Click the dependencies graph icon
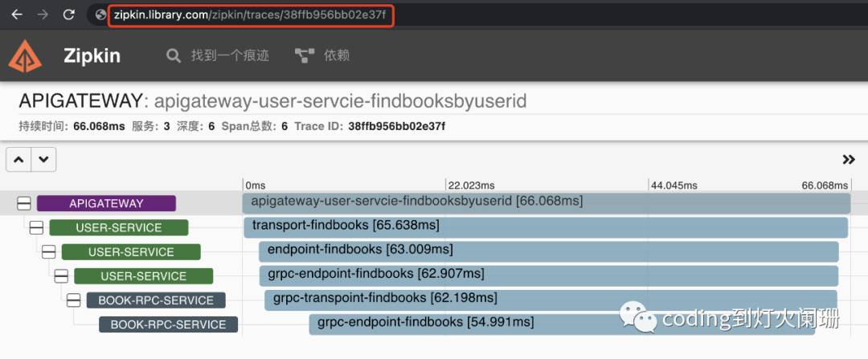Image resolution: width=868 pixels, height=359 pixels. pos(305,55)
